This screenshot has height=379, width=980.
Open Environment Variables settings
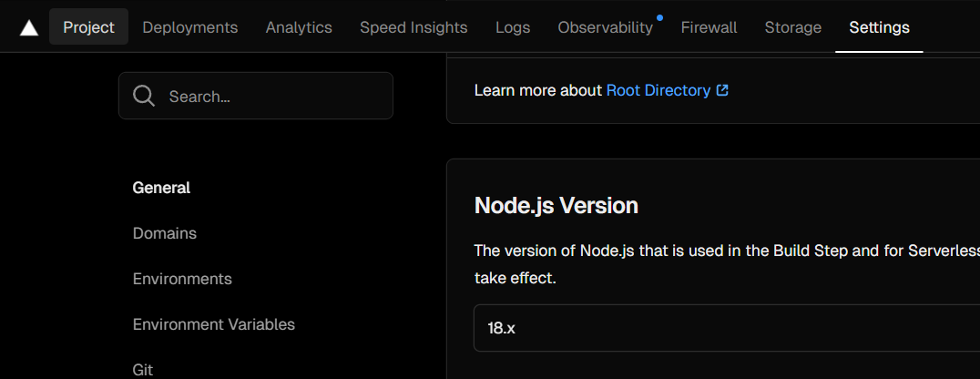pyautogui.click(x=213, y=324)
